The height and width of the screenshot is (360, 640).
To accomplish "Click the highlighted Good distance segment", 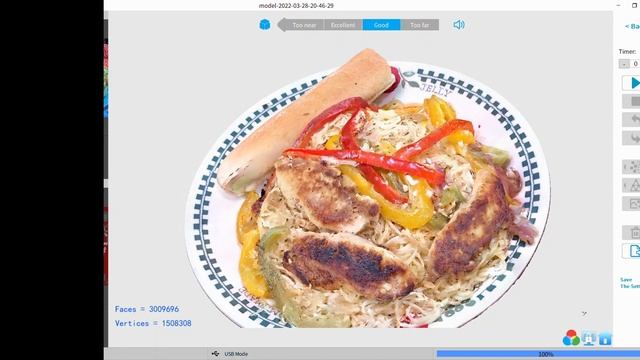I will (381, 25).
